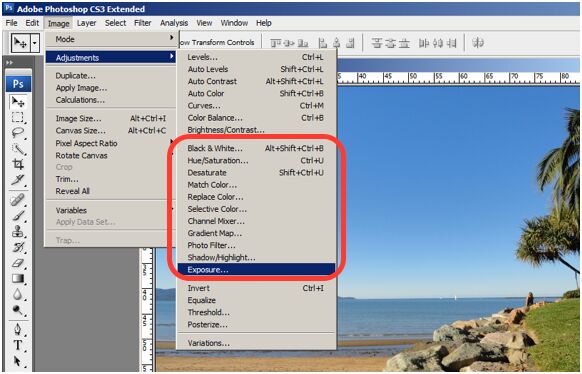Open the Edit menu

point(32,23)
